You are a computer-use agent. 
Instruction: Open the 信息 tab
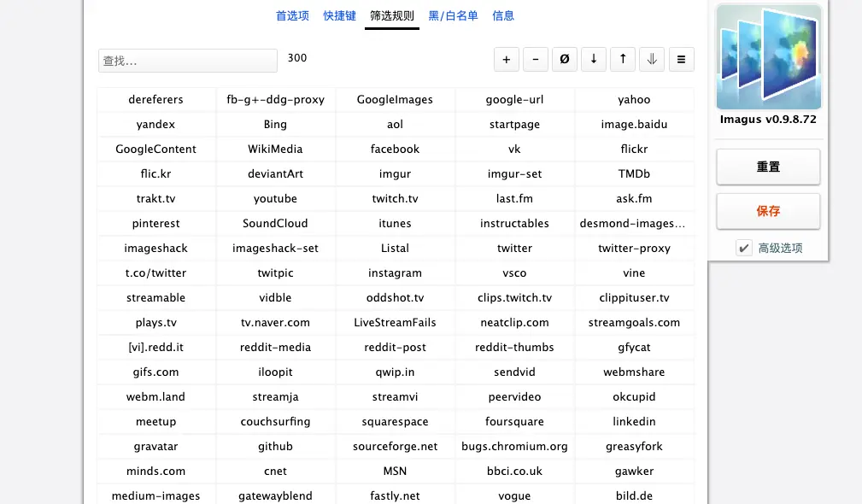click(503, 16)
